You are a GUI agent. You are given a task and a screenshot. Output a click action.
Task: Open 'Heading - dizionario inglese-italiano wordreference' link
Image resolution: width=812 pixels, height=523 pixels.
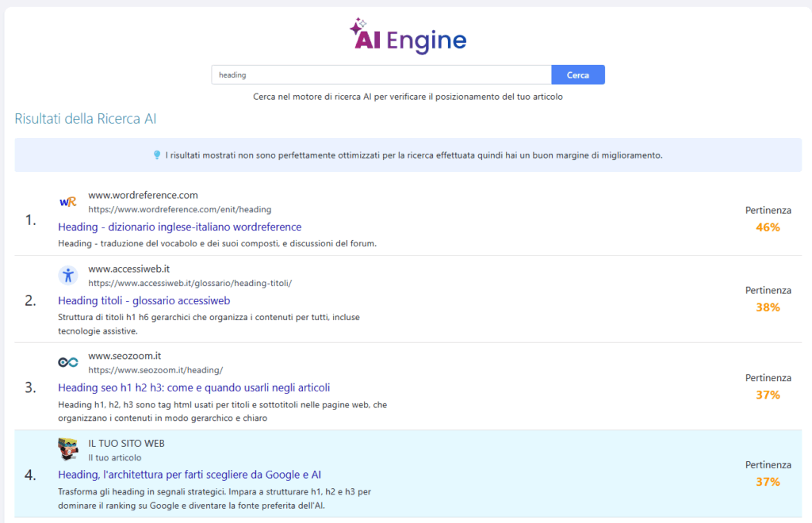(180, 227)
